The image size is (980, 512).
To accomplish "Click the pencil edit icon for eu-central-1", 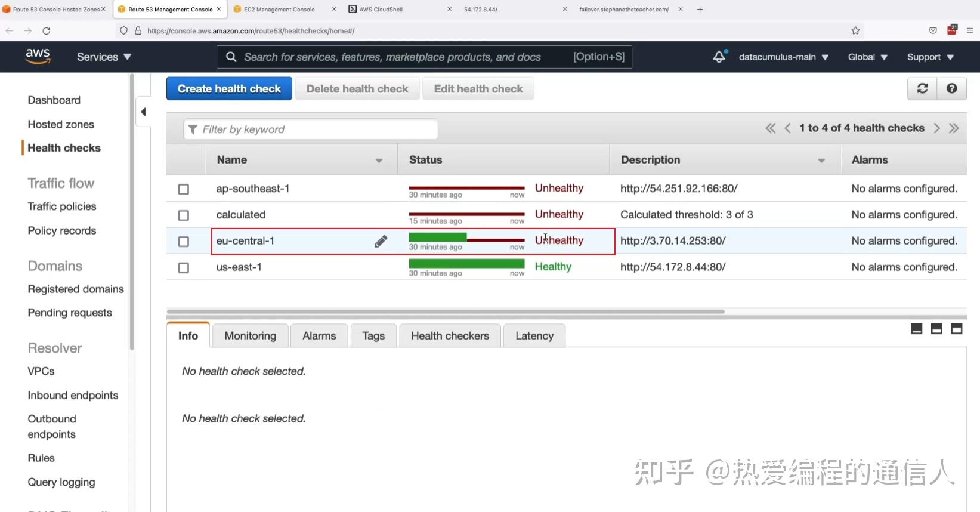I will pos(381,241).
